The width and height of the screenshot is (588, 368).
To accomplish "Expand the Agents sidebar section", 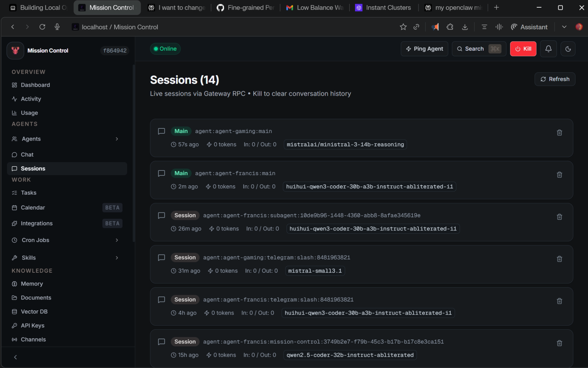I will tap(117, 139).
